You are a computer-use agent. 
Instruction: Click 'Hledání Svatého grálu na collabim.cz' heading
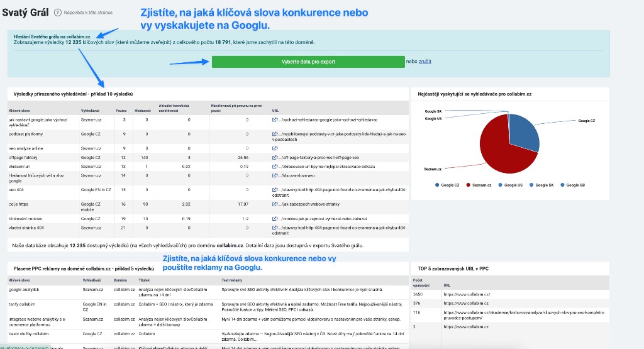click(52, 36)
